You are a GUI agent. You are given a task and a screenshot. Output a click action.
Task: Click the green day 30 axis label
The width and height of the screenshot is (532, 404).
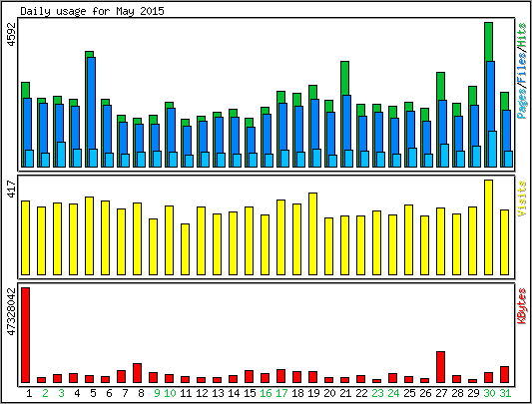(489, 393)
